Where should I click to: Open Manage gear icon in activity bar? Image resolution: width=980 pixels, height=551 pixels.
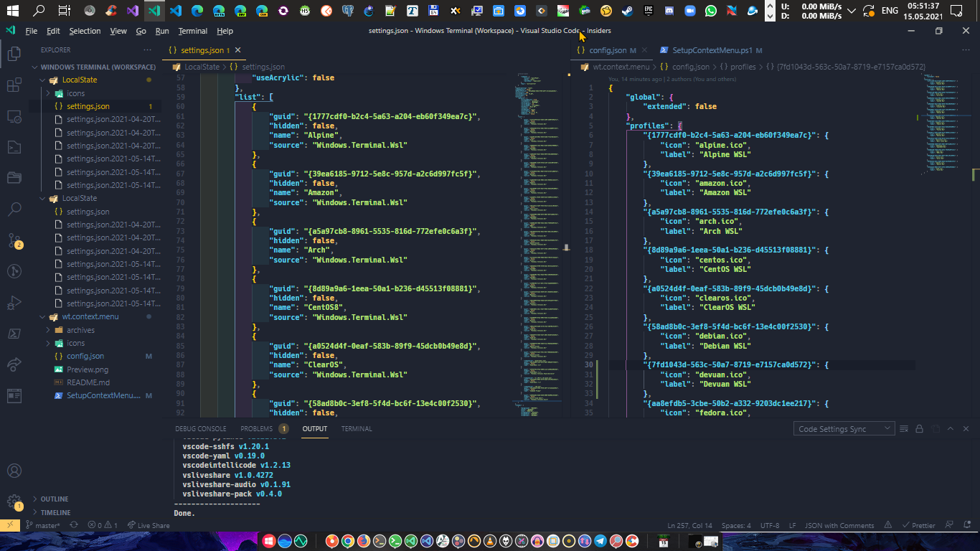coord(14,502)
